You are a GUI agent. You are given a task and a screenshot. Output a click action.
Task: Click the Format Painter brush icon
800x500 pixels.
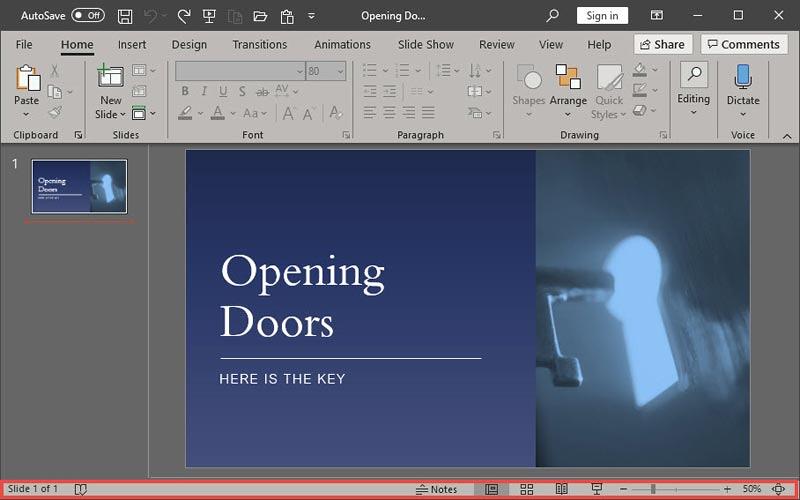coord(55,112)
